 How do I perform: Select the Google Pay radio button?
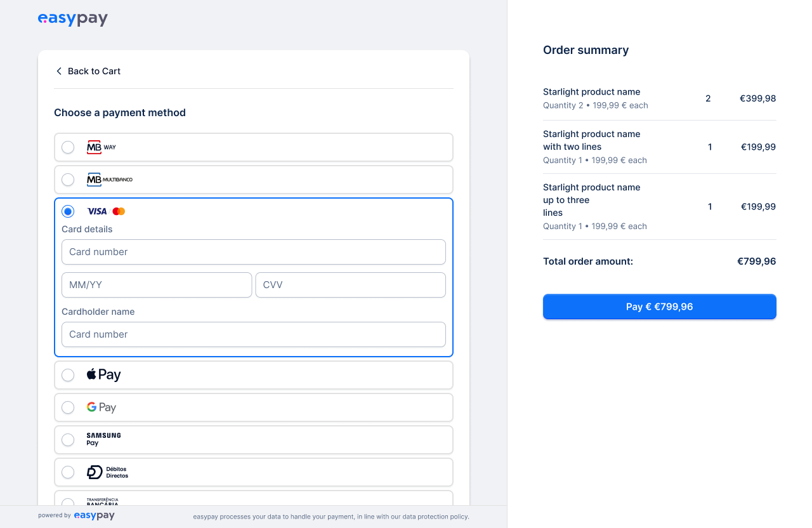(68, 407)
